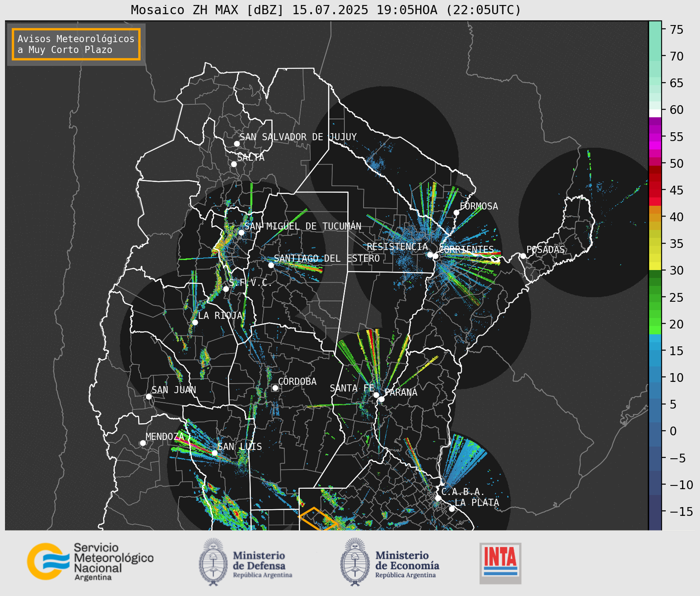Screen dimensions: 700x596
Task: Click the orange warning polygon on the map
Action: pos(318,519)
